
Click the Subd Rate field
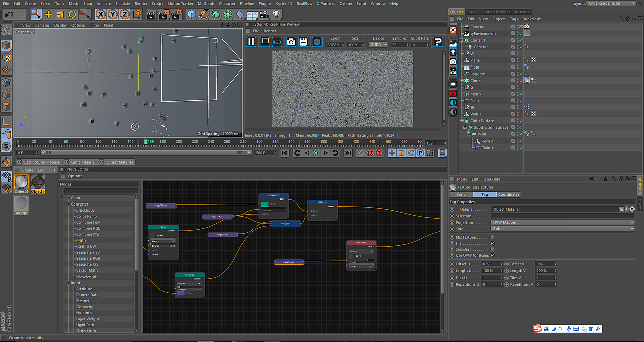[x=420, y=45]
